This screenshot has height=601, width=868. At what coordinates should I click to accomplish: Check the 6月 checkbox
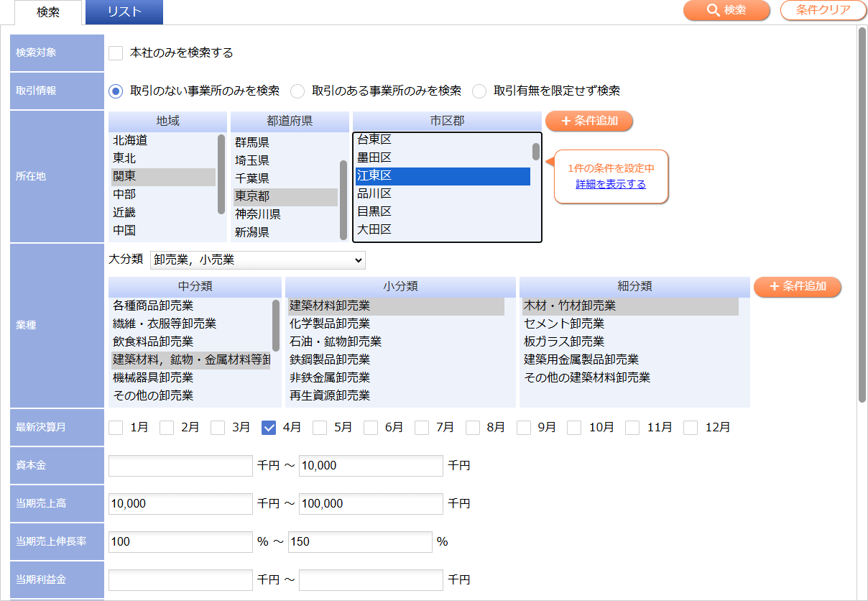(x=371, y=428)
